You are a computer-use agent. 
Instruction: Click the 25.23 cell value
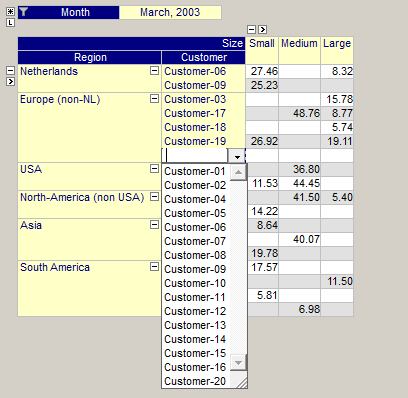[262, 85]
